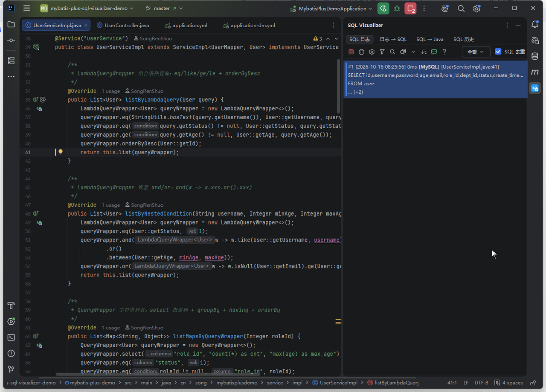
Task: Open help question mark in SQL Visualizer
Action: pyautogui.click(x=444, y=52)
